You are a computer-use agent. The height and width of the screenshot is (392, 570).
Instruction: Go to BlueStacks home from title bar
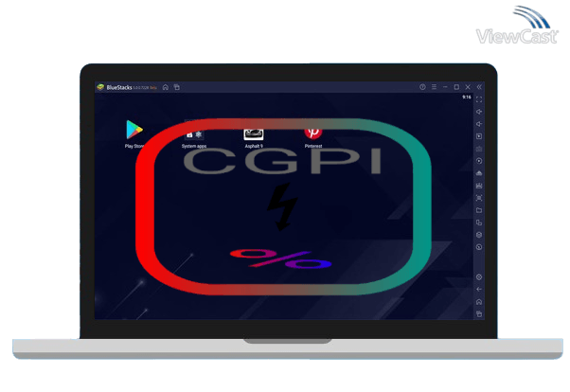(166, 87)
